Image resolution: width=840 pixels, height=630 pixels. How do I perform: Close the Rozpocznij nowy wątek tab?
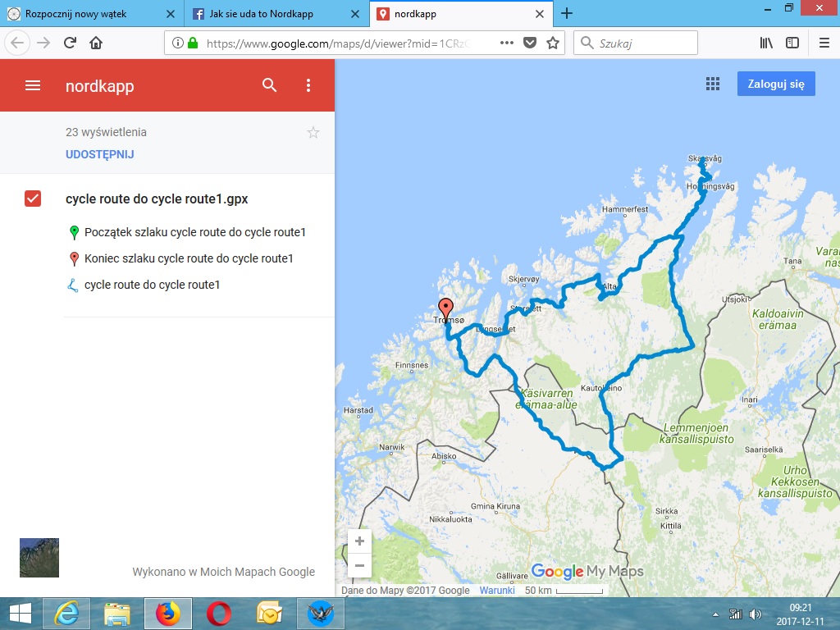(171, 14)
